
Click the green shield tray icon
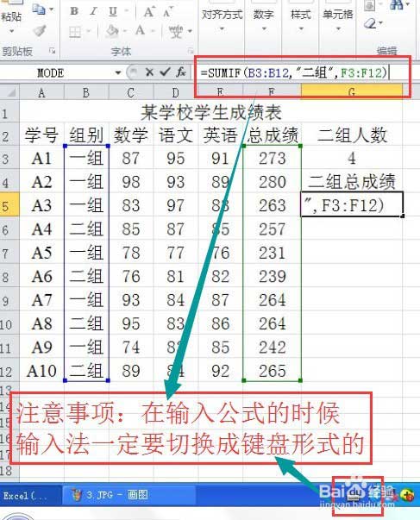pos(407,495)
